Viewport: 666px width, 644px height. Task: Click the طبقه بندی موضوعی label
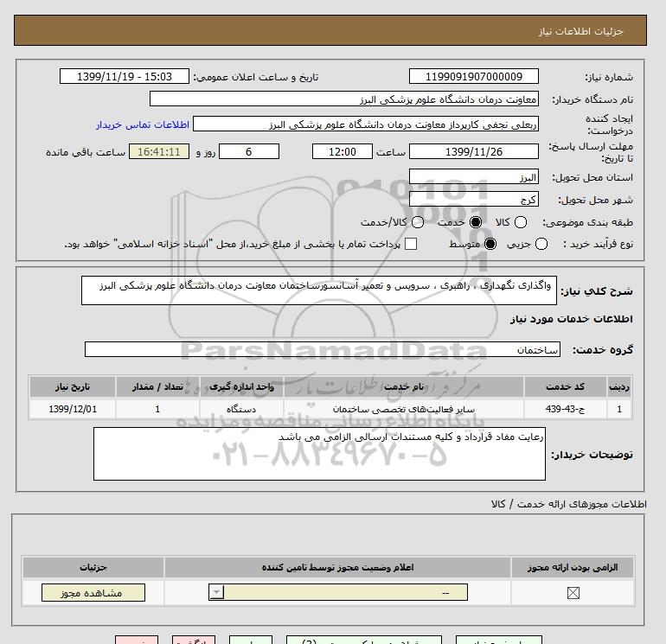click(588, 222)
